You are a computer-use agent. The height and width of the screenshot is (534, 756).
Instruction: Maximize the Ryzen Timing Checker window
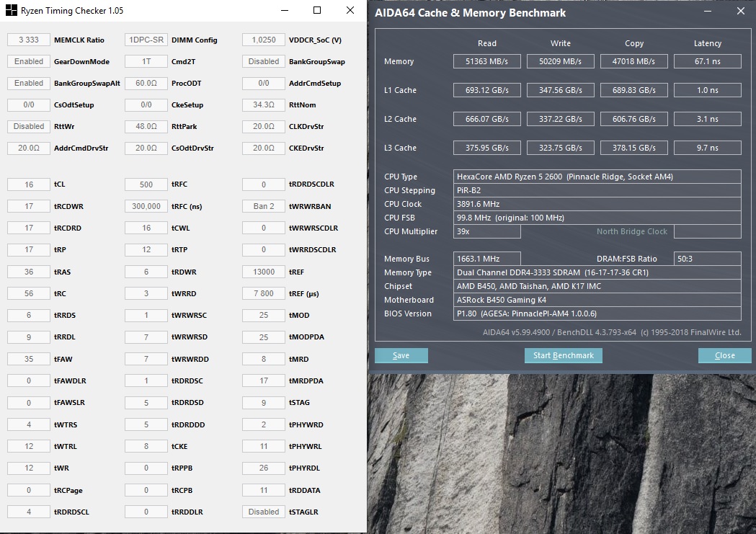click(317, 10)
